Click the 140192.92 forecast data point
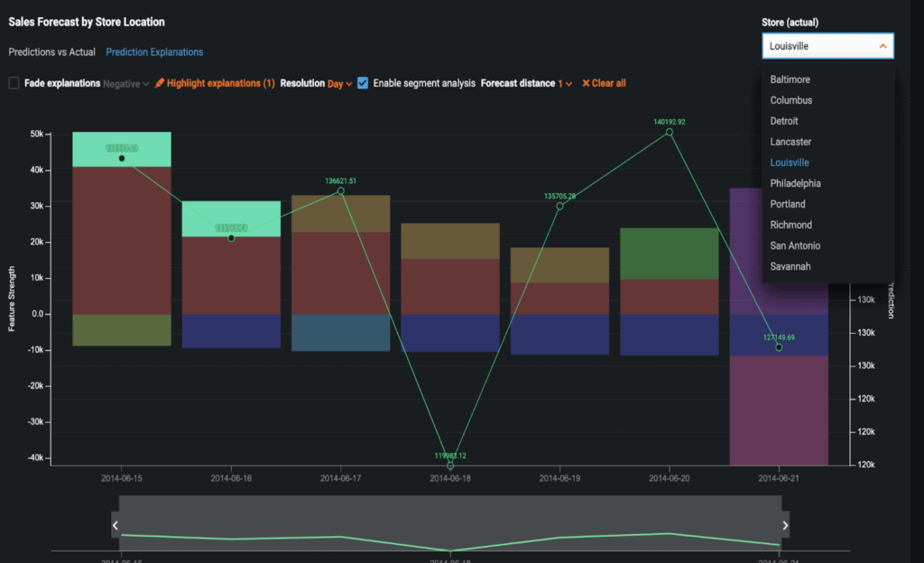 click(669, 132)
